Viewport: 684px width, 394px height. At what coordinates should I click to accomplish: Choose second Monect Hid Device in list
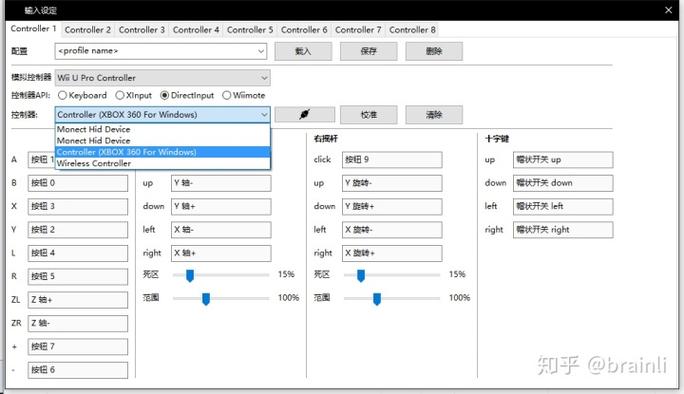pyautogui.click(x=162, y=140)
